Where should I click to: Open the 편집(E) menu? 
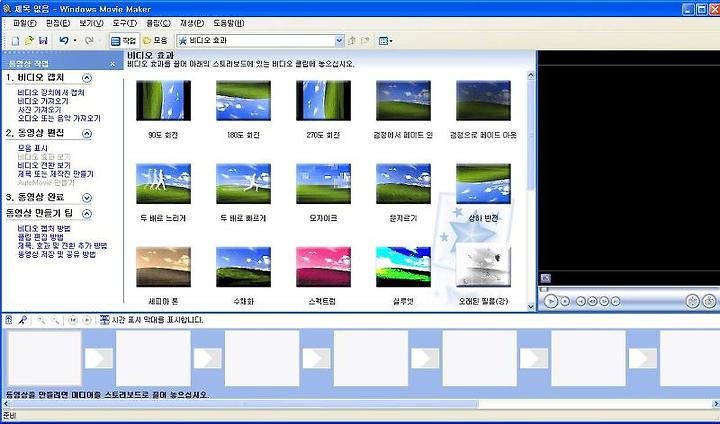(58, 23)
